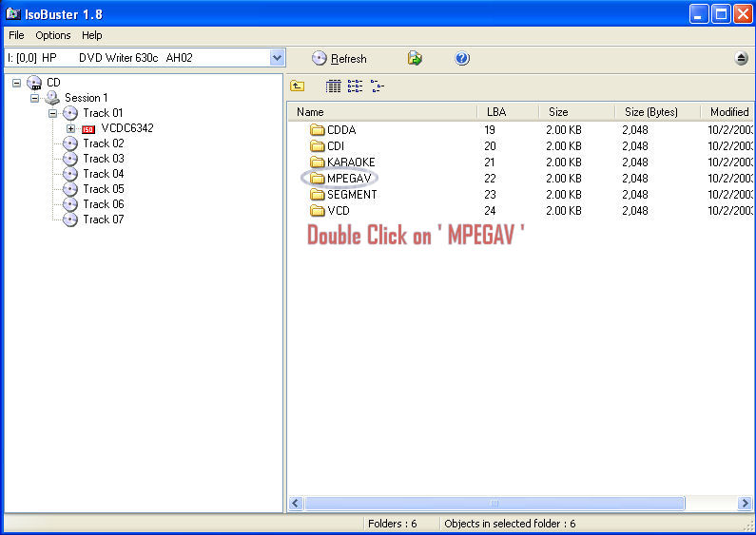Select Track 07 in the tree
Screen dimensions: 756x535
104,220
